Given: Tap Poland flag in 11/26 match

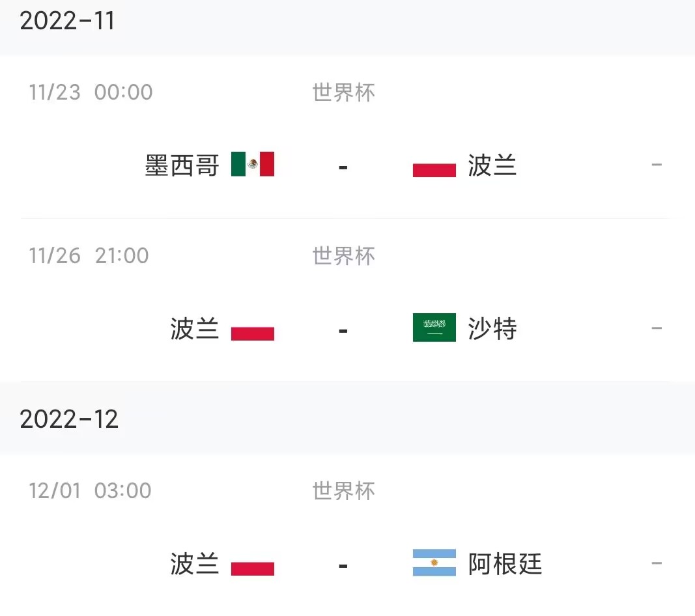Looking at the screenshot, I should tap(253, 328).
